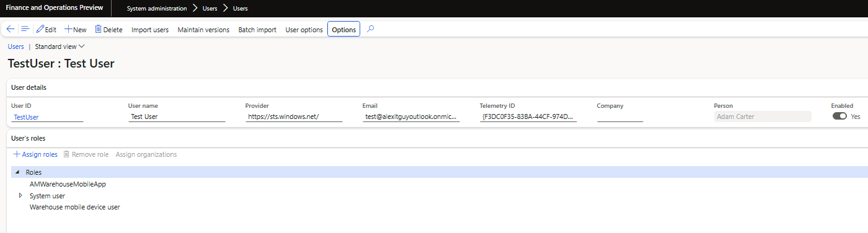Click Remove role trash button
Viewport: 868px width, 233px height.
[86, 154]
